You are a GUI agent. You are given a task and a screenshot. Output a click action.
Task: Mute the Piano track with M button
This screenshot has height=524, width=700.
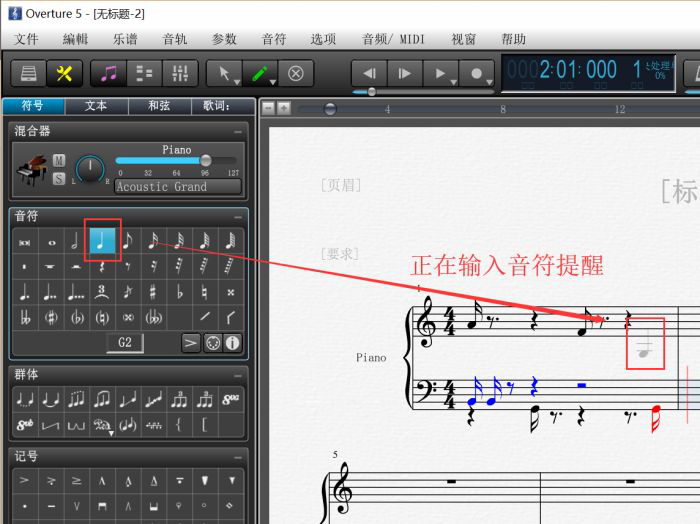tap(59, 161)
